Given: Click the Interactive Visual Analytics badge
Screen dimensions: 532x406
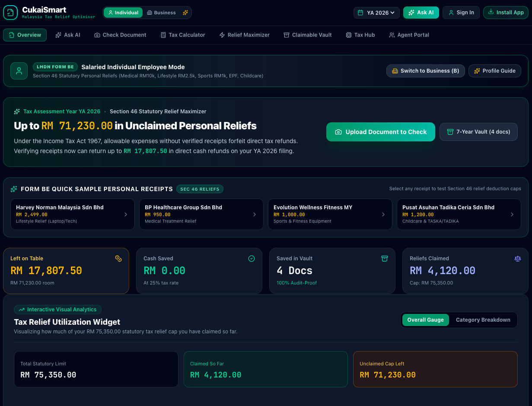Looking at the screenshot, I should click(58, 310).
